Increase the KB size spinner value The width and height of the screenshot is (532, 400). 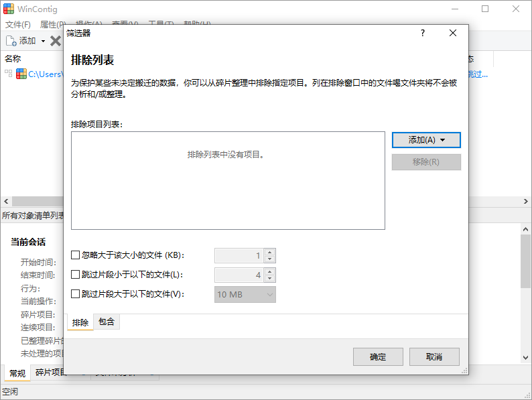coord(270,252)
